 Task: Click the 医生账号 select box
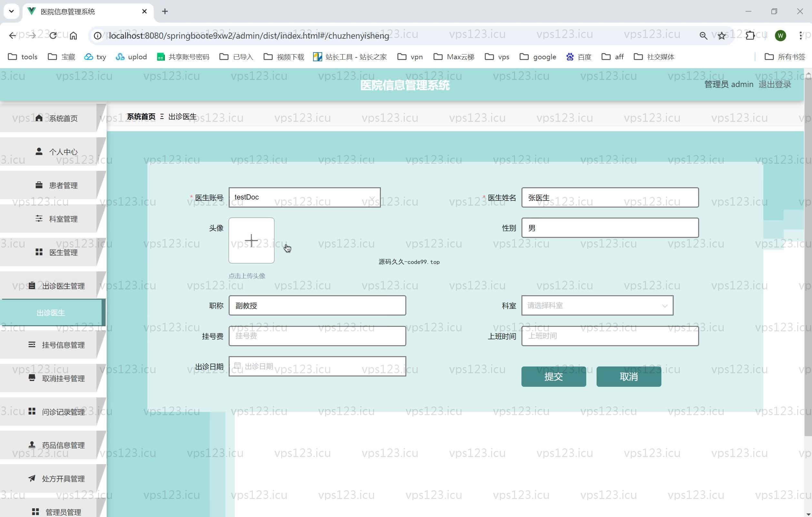tap(304, 198)
